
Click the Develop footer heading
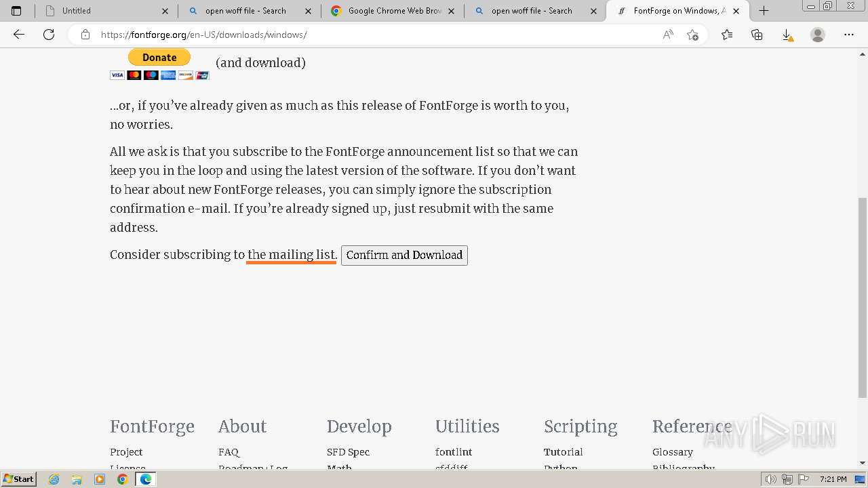pos(359,426)
